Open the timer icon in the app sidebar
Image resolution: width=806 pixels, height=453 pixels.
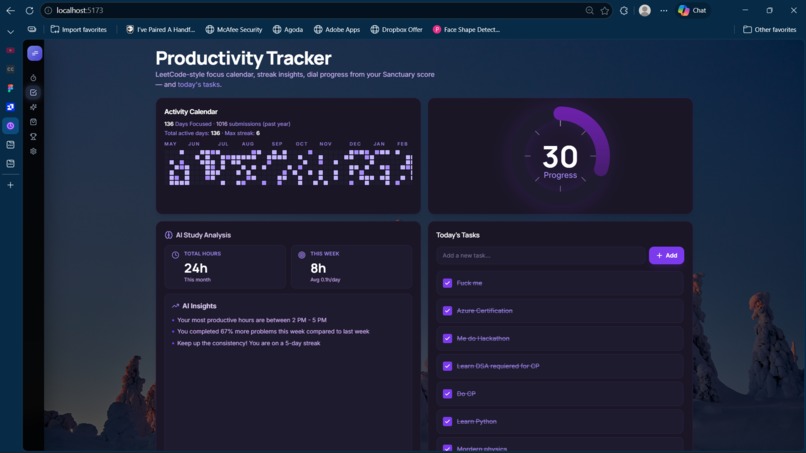pyautogui.click(x=33, y=78)
